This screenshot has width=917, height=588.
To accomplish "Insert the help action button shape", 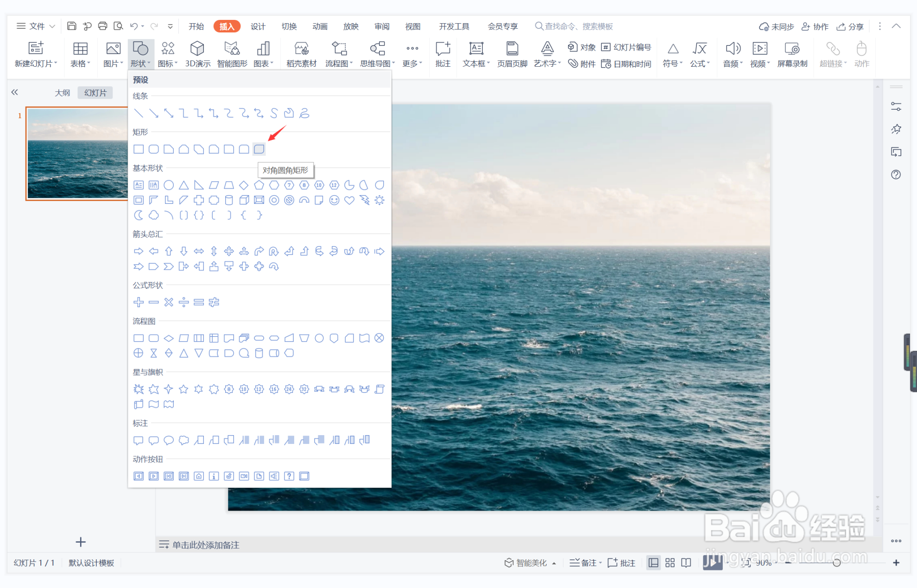I will (289, 476).
